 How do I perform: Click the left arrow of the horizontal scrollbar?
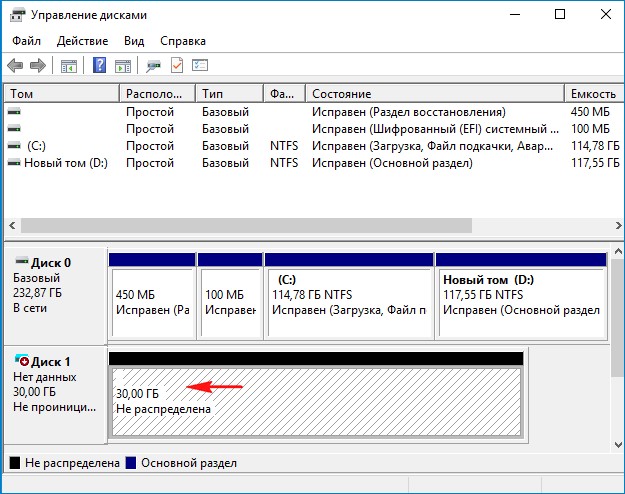pyautogui.click(x=12, y=226)
